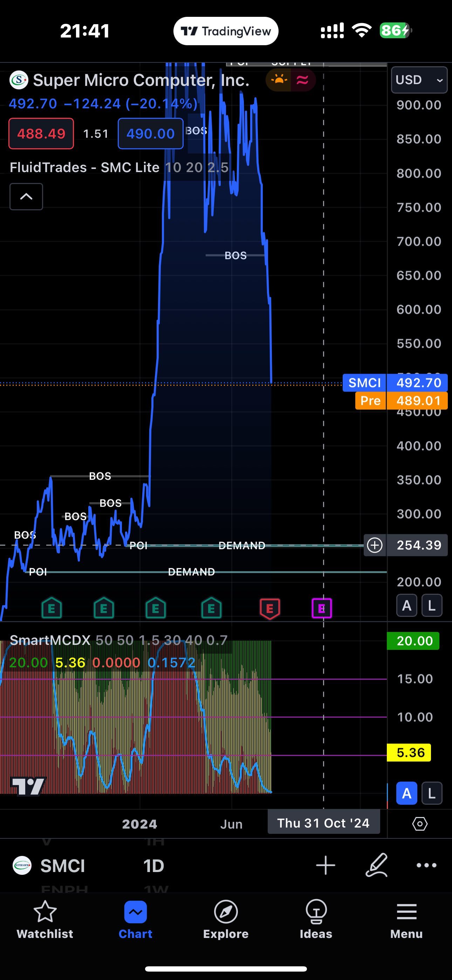Open the purple upcoming earnings E marker

coord(322,608)
